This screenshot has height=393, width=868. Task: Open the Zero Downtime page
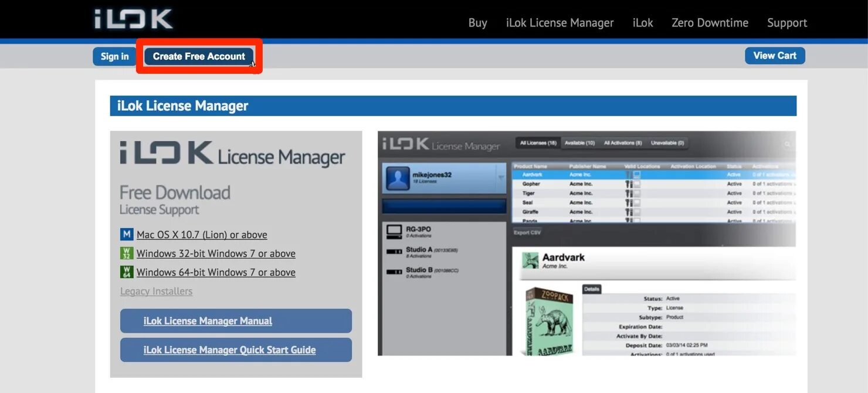click(710, 23)
